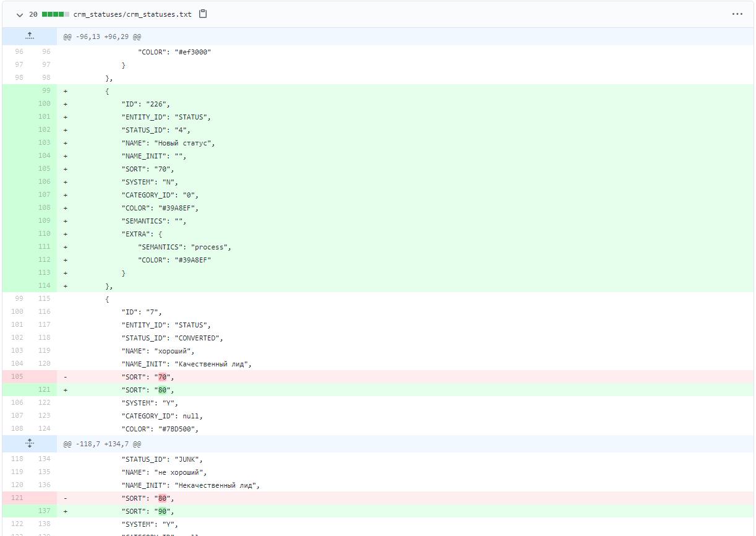The width and height of the screenshot is (756, 536).
Task: Open the crm_statuses/crm_statuses.txt file link
Action: tap(132, 14)
